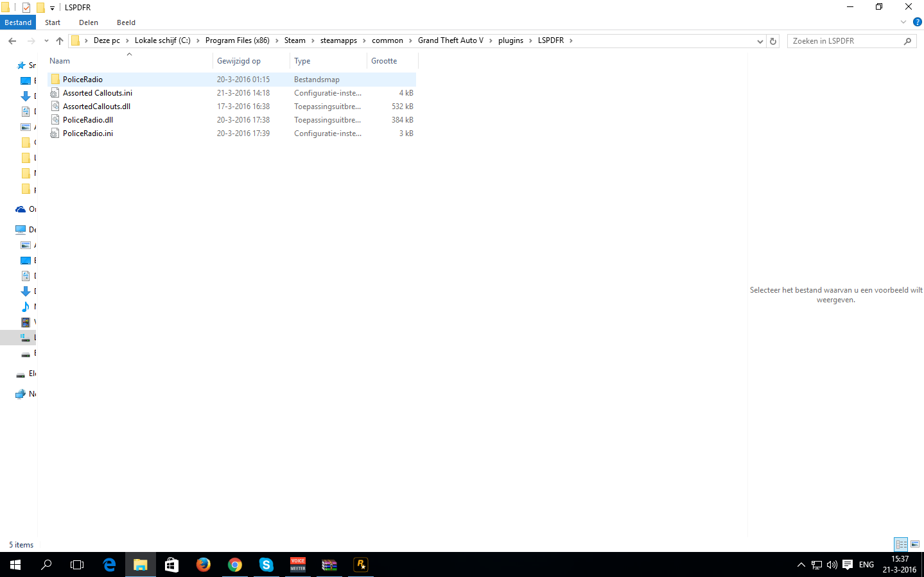
Task: Open the Videos film item in the sidebar
Action: point(26,322)
